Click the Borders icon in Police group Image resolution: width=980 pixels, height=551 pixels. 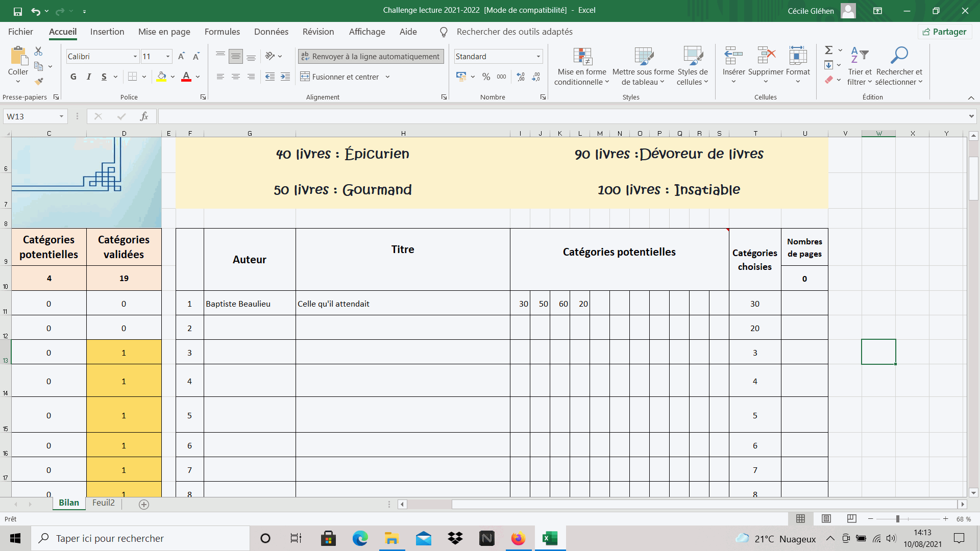(132, 77)
